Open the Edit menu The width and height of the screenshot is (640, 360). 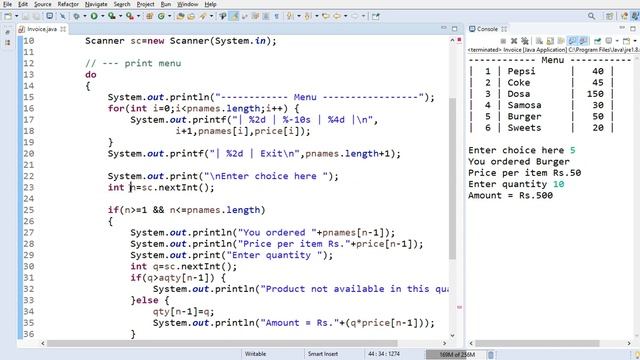click(x=23, y=4)
